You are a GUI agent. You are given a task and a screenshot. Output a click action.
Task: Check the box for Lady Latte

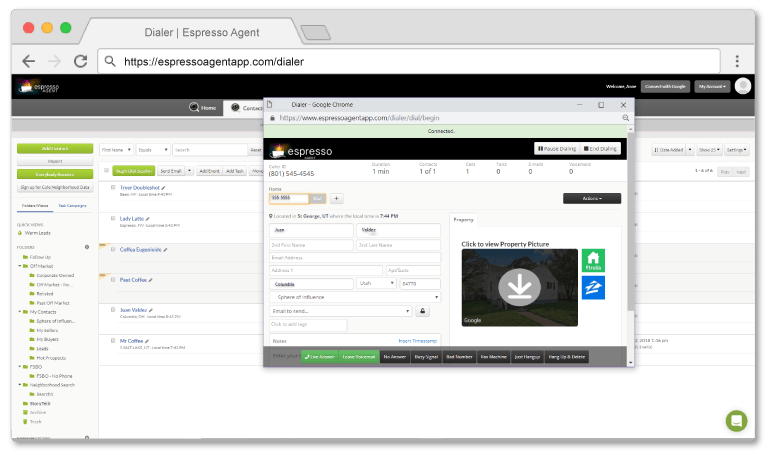pyautogui.click(x=113, y=218)
